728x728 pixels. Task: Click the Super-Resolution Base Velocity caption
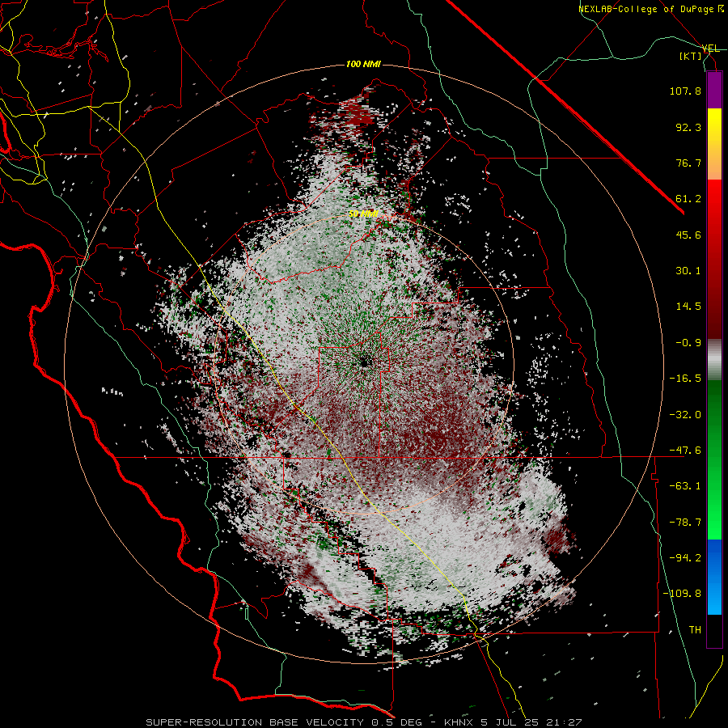point(364,722)
